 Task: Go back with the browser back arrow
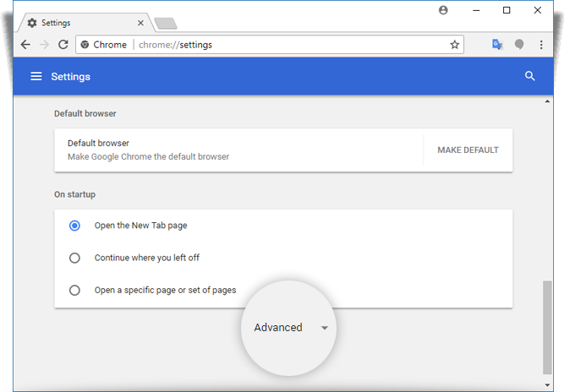tap(25, 45)
